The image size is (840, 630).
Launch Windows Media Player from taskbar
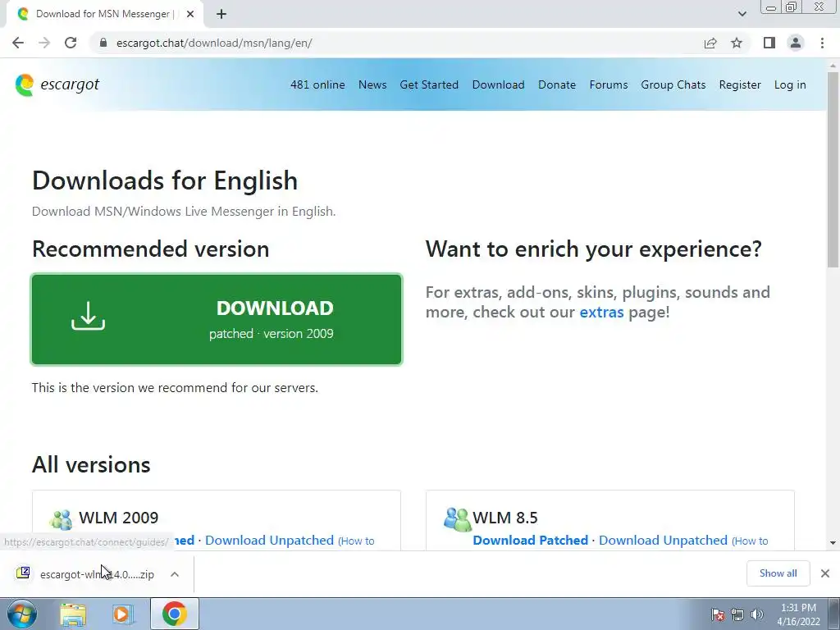pyautogui.click(x=121, y=614)
